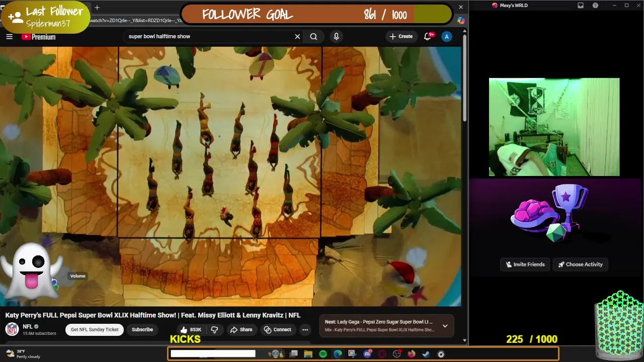
Task: Open the YouTube notifications bell
Action: click(x=428, y=36)
